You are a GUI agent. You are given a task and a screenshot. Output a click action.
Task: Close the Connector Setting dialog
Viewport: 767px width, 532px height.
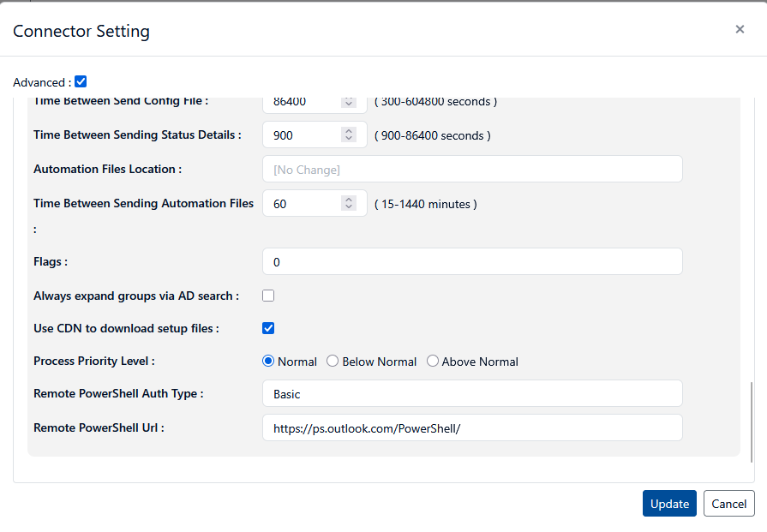click(x=740, y=29)
